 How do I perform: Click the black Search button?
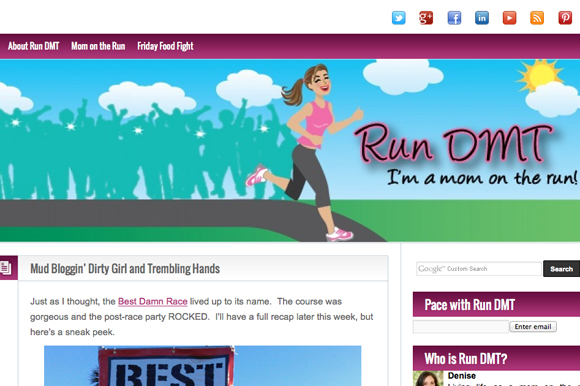pyautogui.click(x=562, y=269)
